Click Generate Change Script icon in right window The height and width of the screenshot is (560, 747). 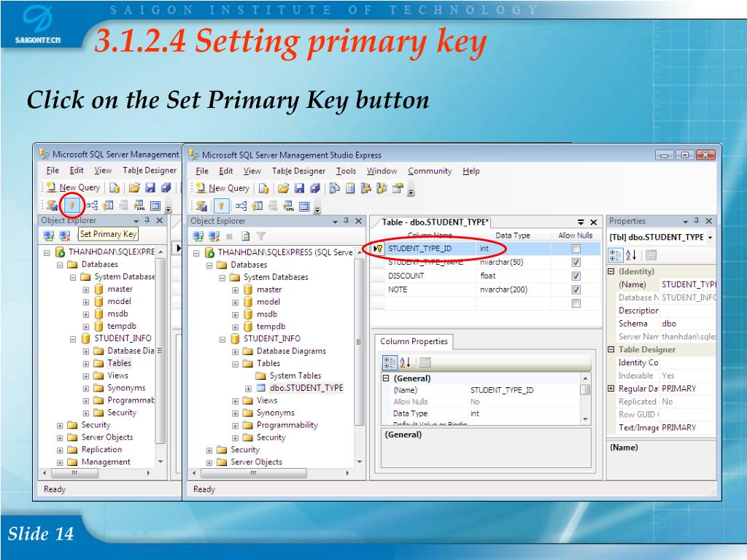(201, 206)
